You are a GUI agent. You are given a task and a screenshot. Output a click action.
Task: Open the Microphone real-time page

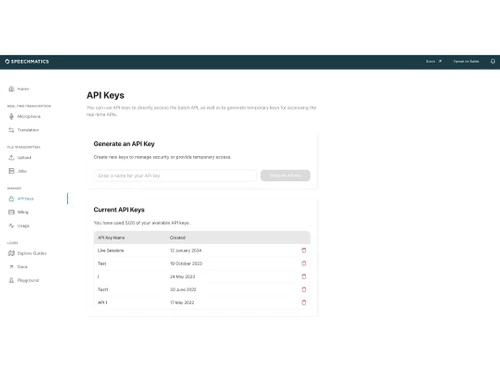pos(24,116)
